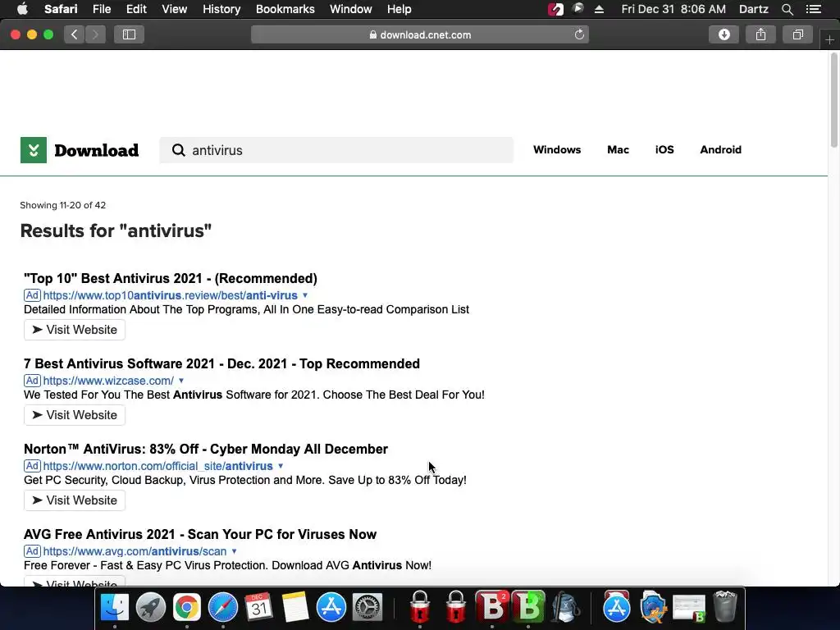Click the eject icon in the menu bar

(600, 9)
